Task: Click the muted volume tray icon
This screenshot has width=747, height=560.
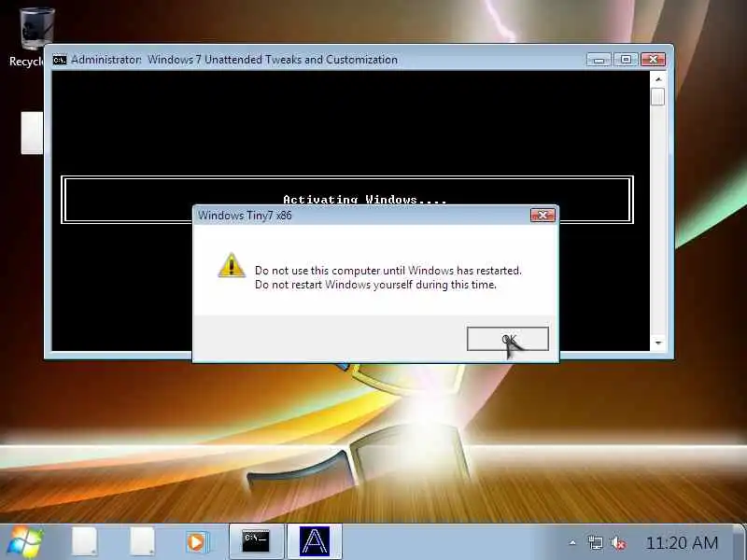Action: (618, 542)
